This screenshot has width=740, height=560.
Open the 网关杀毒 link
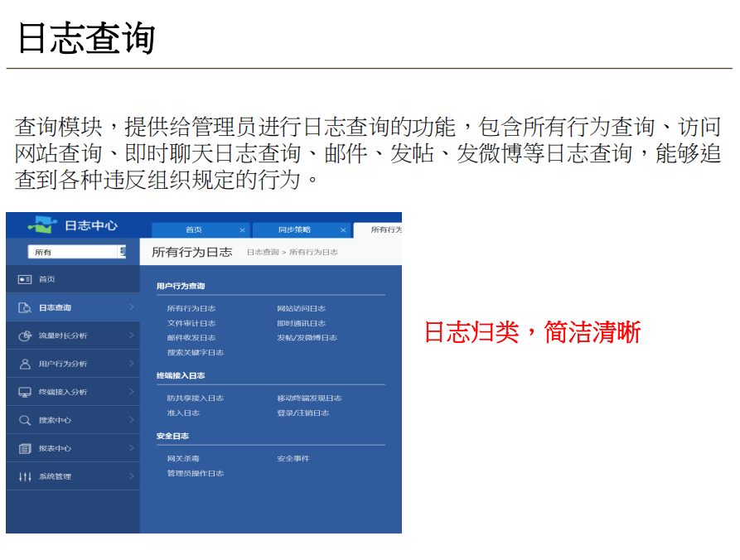coord(183,459)
